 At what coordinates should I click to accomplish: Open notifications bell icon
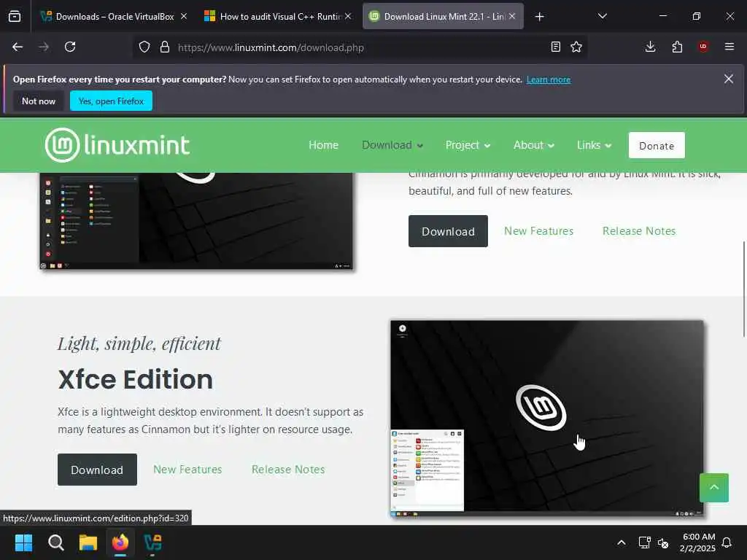coord(727,542)
